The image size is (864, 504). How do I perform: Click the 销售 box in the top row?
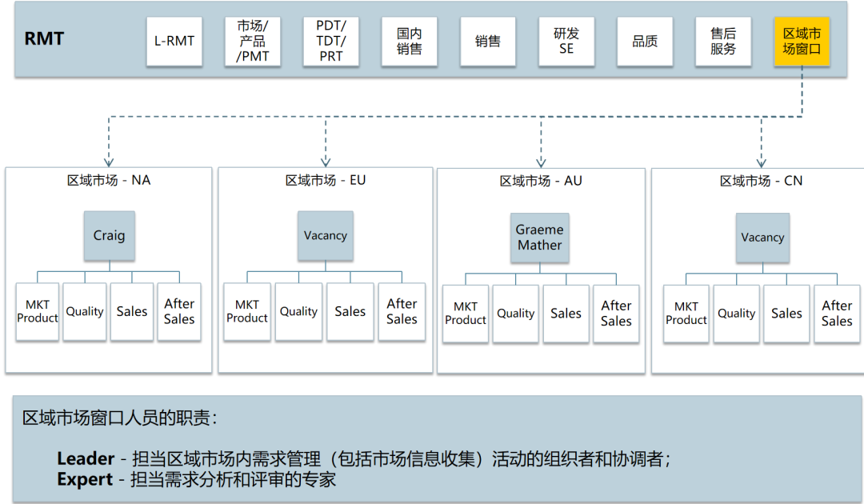(x=488, y=41)
